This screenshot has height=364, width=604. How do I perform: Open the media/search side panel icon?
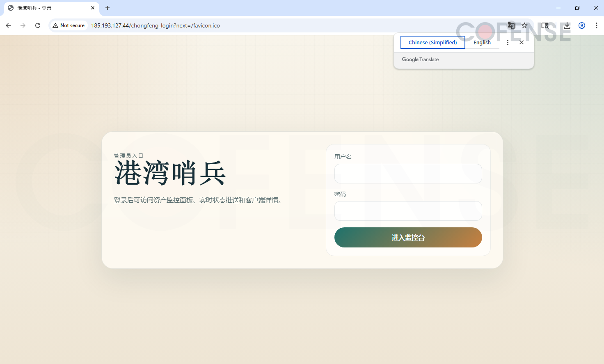click(x=545, y=25)
